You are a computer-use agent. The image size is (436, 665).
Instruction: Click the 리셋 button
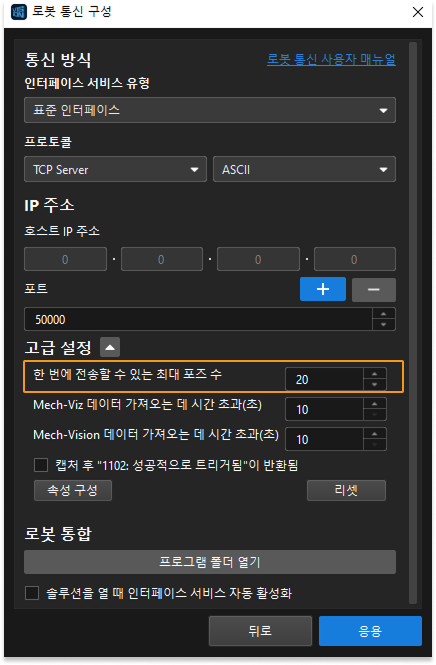coord(346,490)
